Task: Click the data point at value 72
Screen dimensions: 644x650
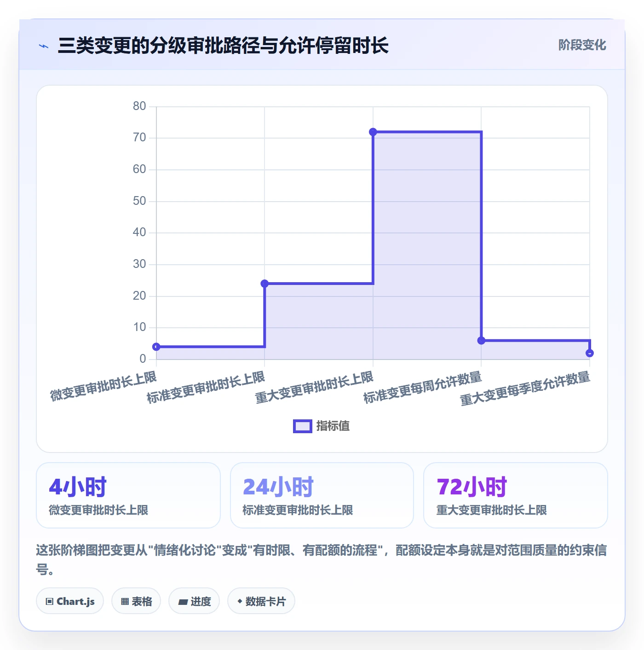Action: pyautogui.click(x=373, y=132)
